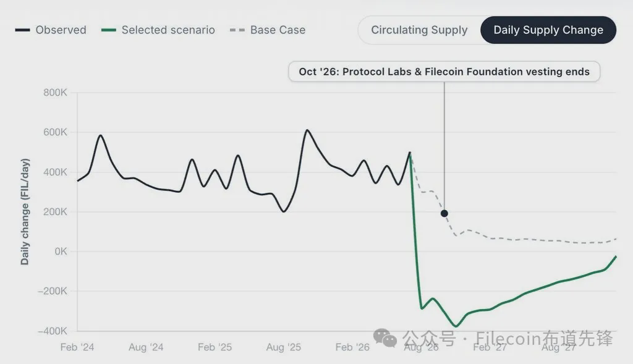Click the Daily change (FIL/day) axis title
Viewport: 633px width, 364px height.
[x=25, y=212]
